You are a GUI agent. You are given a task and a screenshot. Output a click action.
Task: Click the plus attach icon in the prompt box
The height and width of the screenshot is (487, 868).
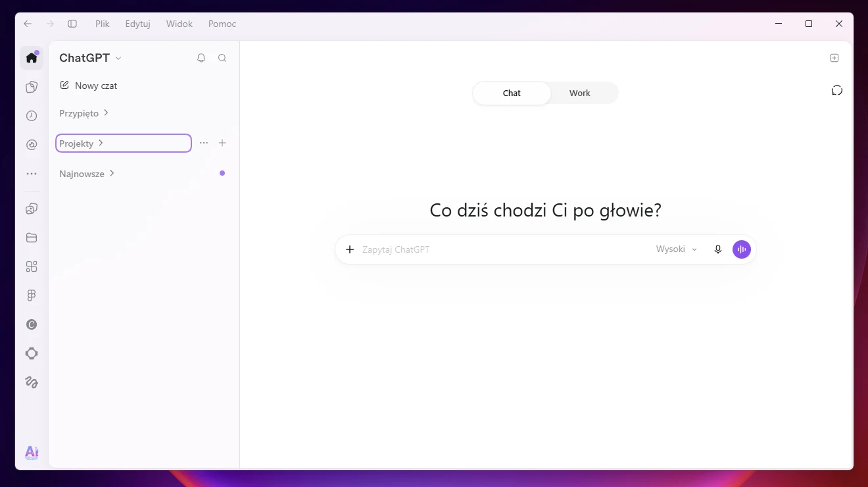[350, 249]
